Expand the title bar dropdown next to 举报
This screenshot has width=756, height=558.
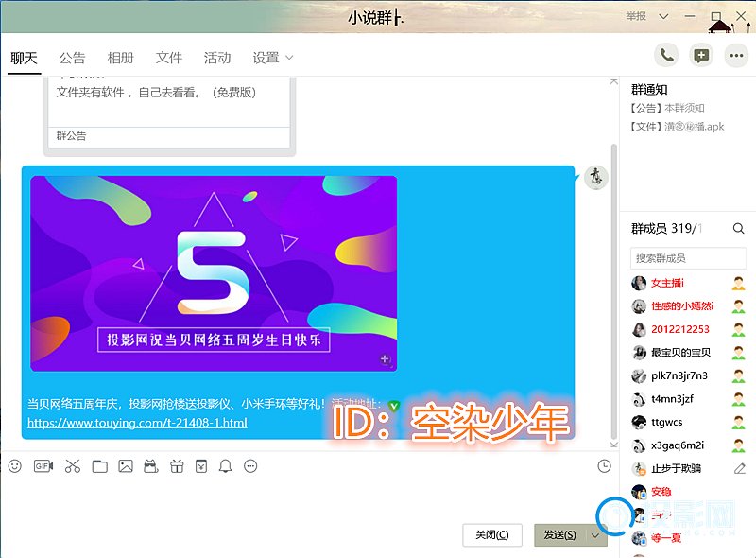pos(664,16)
